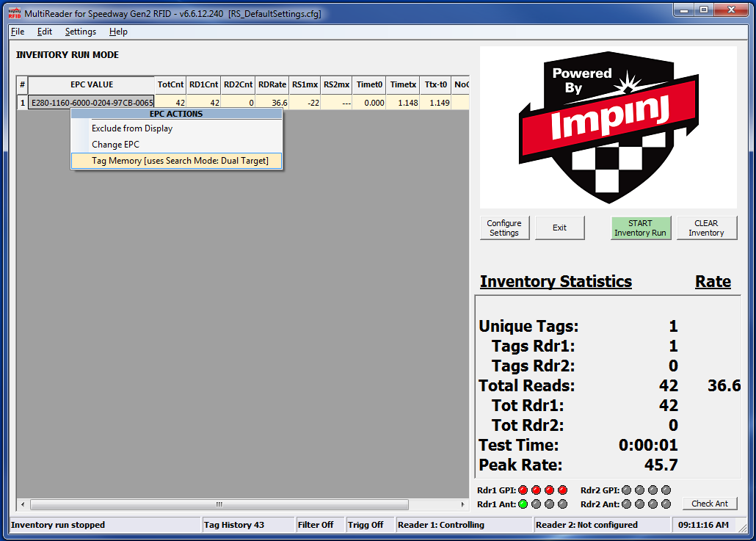Click the RS1mx column header
The height and width of the screenshot is (541, 756).
(305, 85)
